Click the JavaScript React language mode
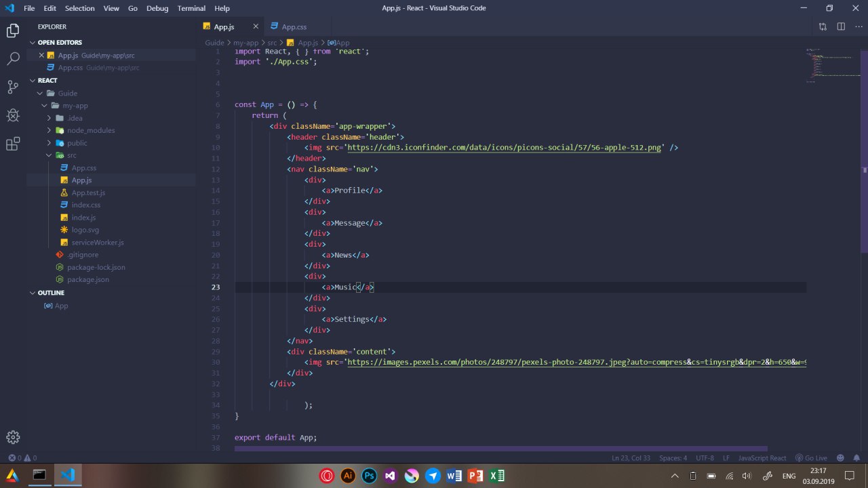This screenshot has width=868, height=488. [x=762, y=458]
